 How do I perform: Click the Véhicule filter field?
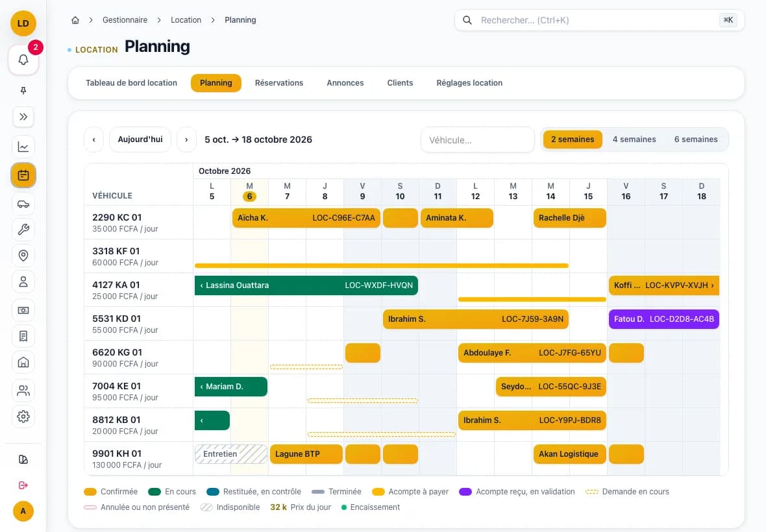point(478,140)
